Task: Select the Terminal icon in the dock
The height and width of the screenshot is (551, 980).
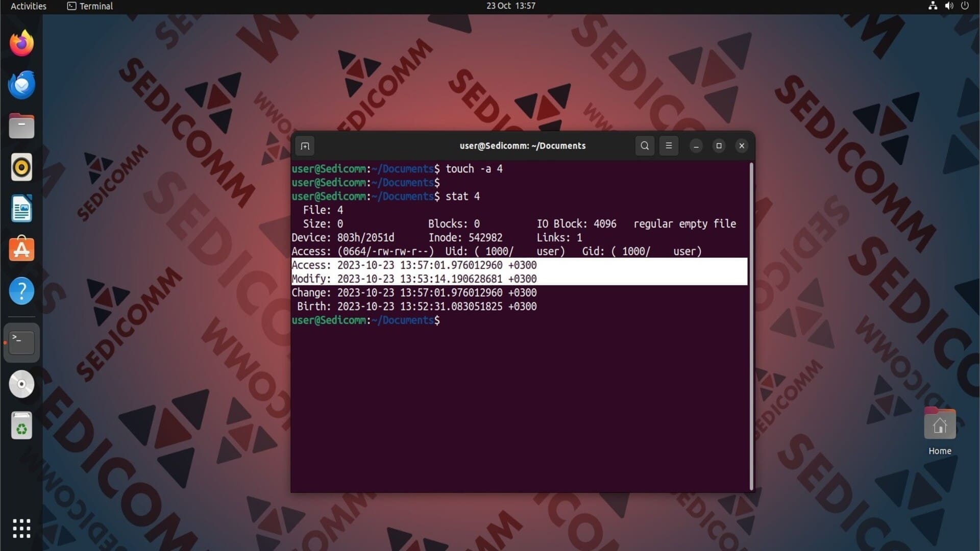Action: [x=21, y=342]
